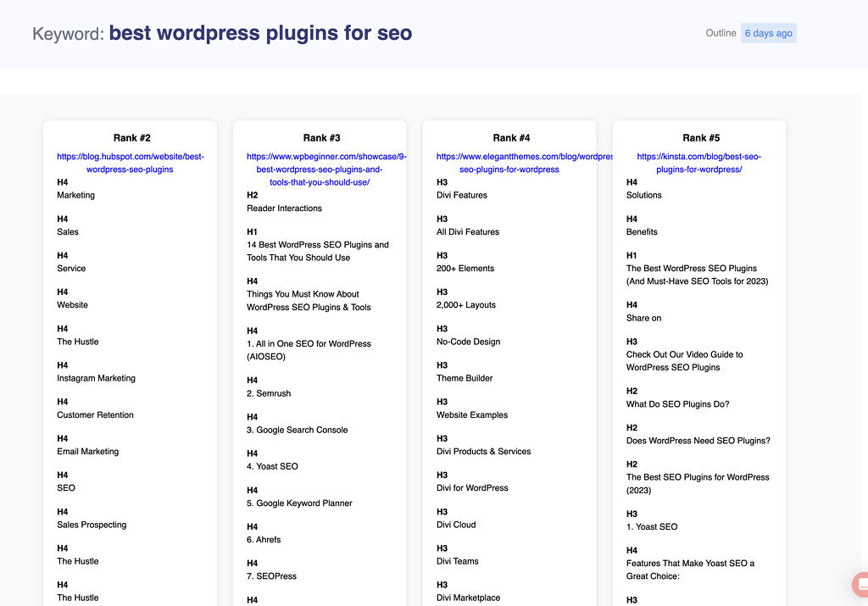Image resolution: width=868 pixels, height=606 pixels.
Task: Open the wpbeginner.com link under Rank #3
Action: [x=326, y=170]
